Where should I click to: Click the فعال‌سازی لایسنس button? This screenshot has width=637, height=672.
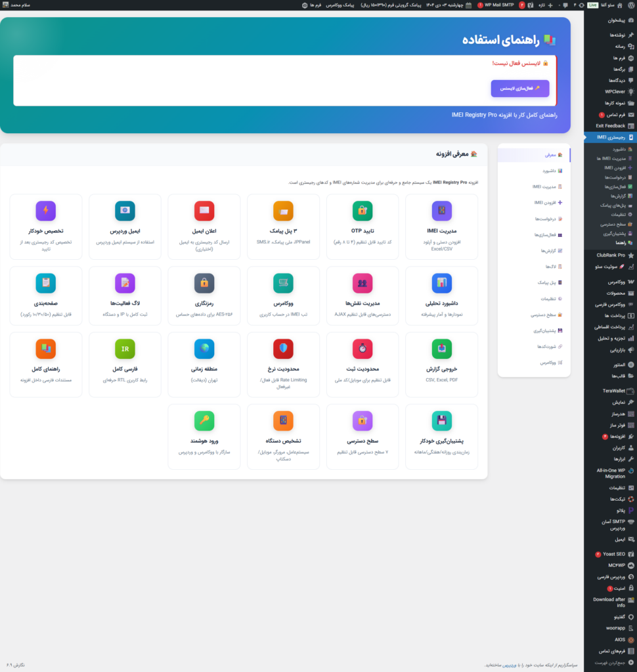(x=520, y=89)
